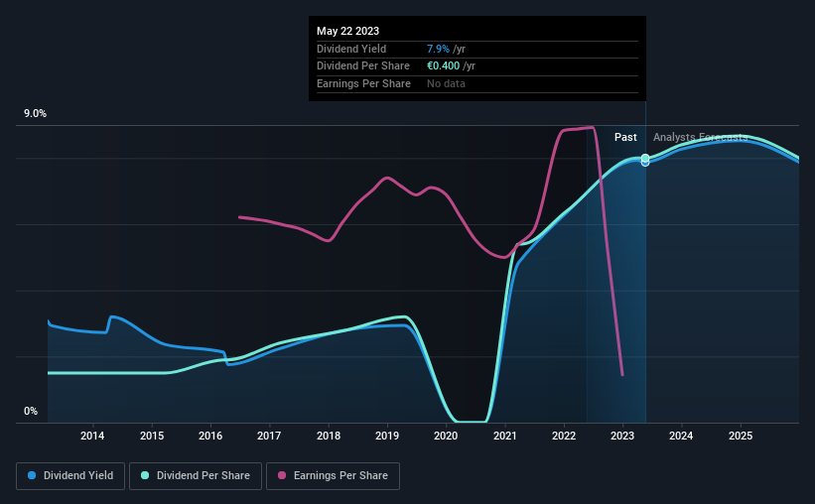This screenshot has width=815, height=504.
Task: Click the Past section label
Action: (x=625, y=137)
